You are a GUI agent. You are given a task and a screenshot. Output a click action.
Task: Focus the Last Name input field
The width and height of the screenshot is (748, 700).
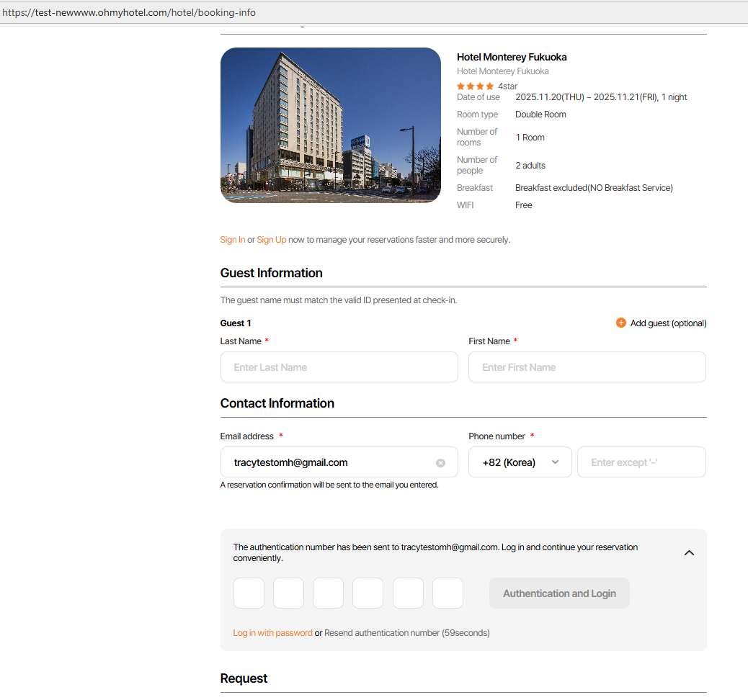tap(339, 367)
